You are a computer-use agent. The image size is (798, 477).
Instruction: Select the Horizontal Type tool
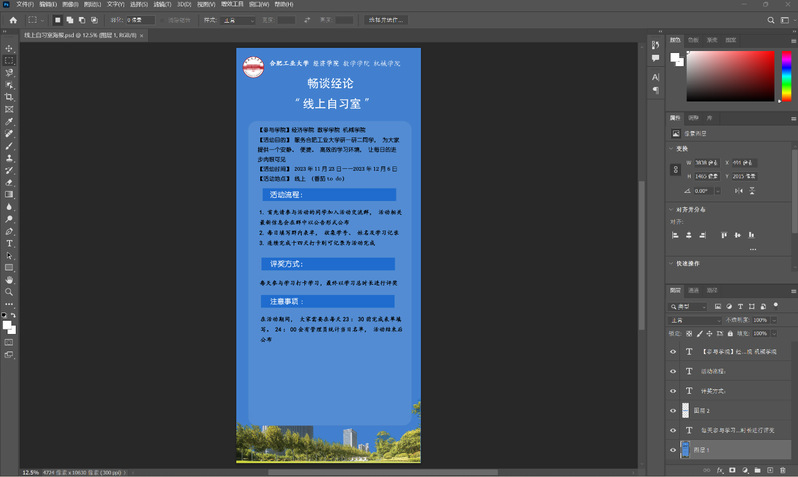click(x=9, y=243)
